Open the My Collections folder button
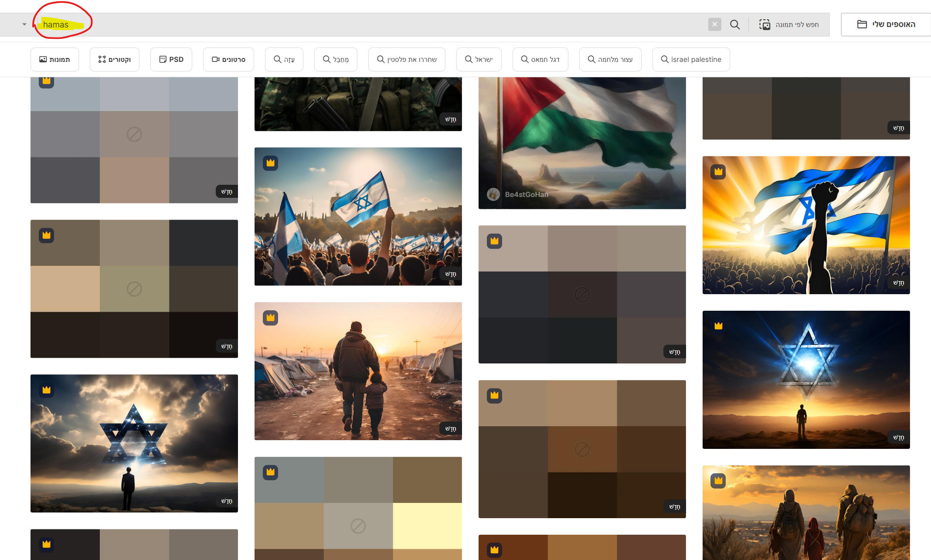931x560 pixels. click(886, 24)
